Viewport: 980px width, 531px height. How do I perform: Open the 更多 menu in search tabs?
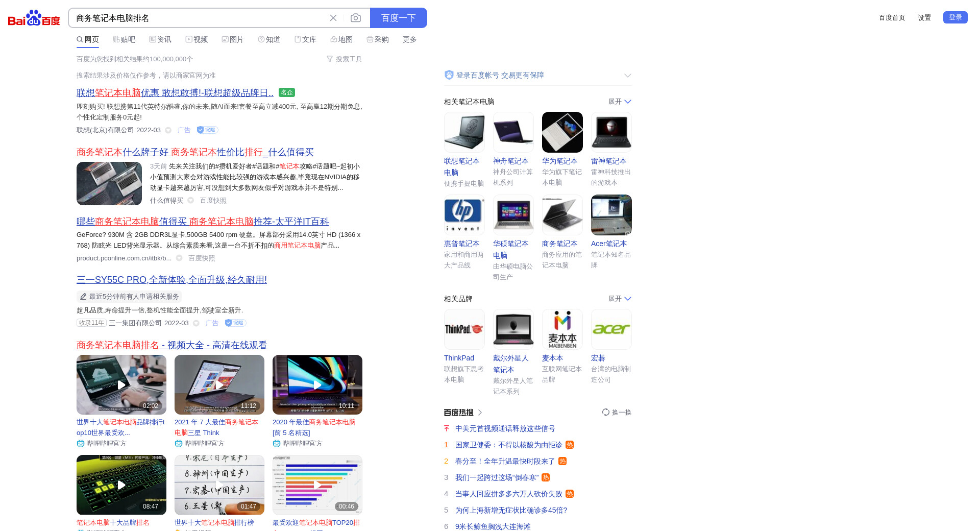tap(409, 39)
